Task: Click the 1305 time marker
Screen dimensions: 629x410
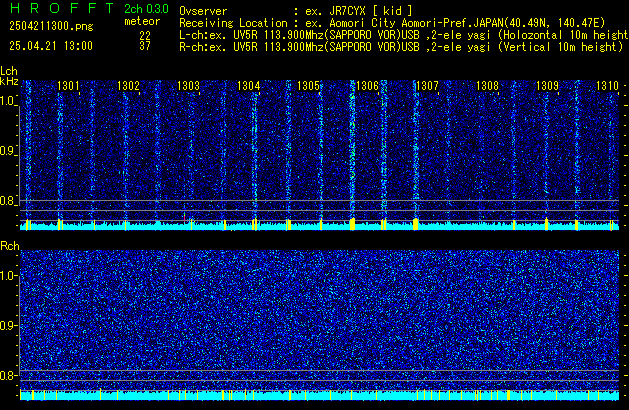Action: point(308,86)
